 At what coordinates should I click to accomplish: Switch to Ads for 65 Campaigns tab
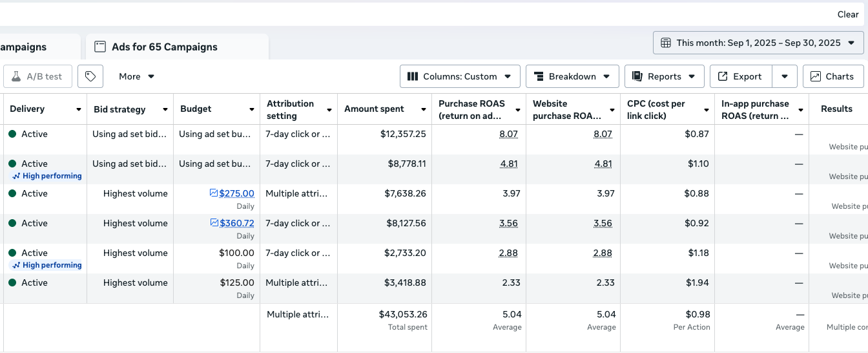(x=164, y=47)
